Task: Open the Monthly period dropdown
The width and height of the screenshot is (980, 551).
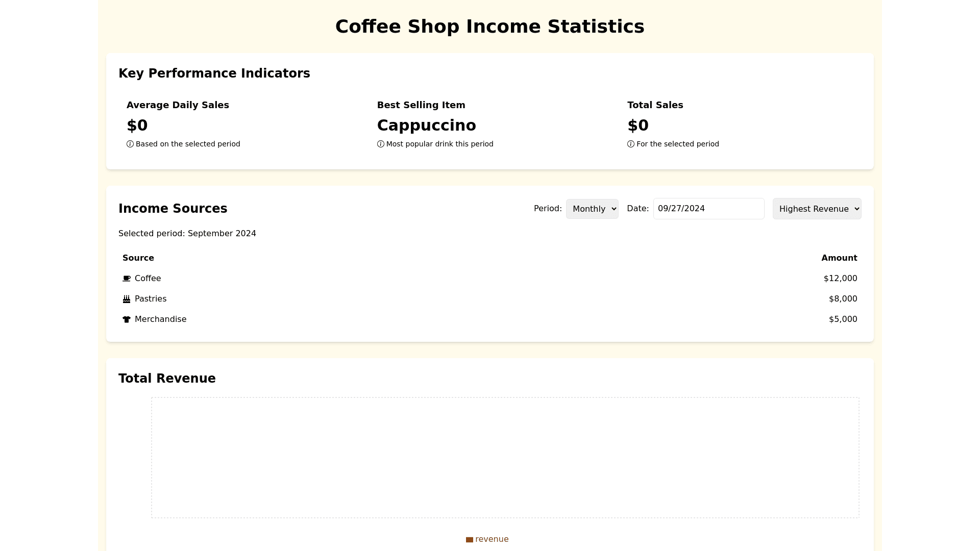Action: click(592, 209)
